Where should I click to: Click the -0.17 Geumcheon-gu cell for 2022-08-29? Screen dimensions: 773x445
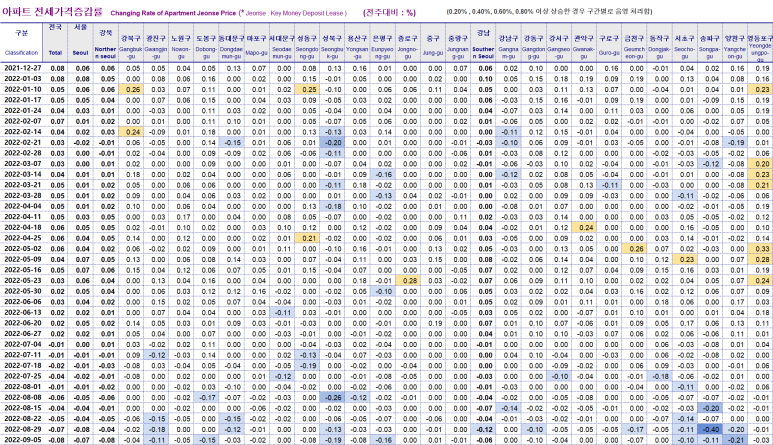pos(634,430)
